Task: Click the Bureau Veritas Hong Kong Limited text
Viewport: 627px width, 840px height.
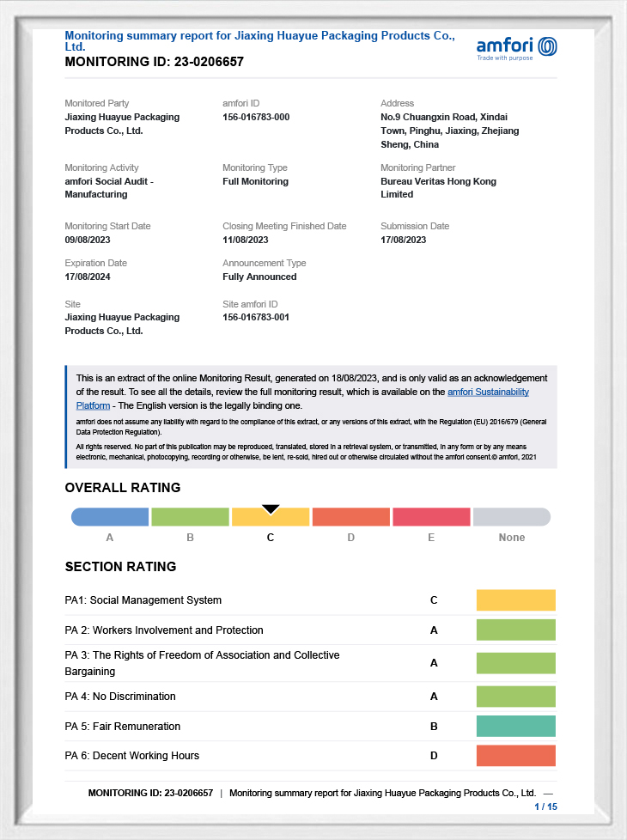Action: [x=438, y=188]
